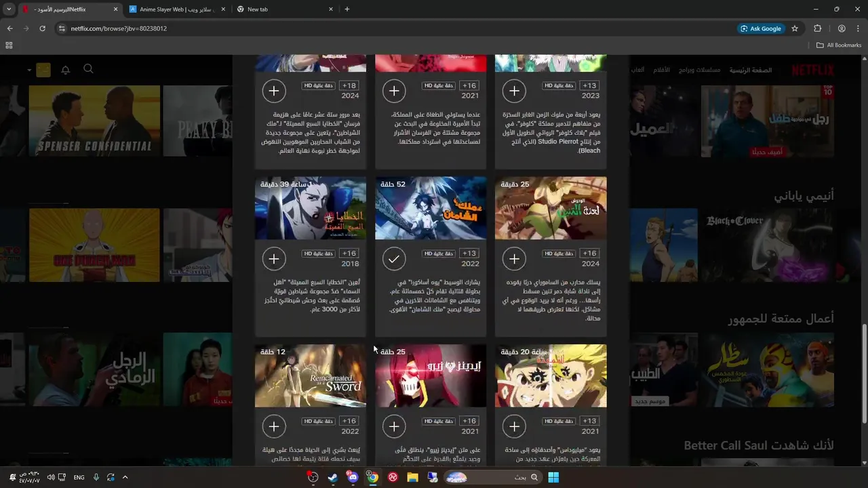
Task: Open the Black Clover poster in background row
Action: click(767, 245)
